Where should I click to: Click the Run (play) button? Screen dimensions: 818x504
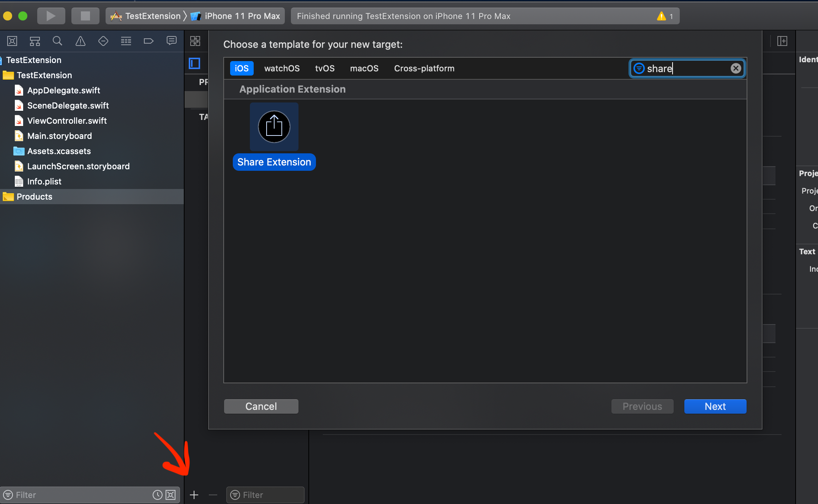(51, 16)
